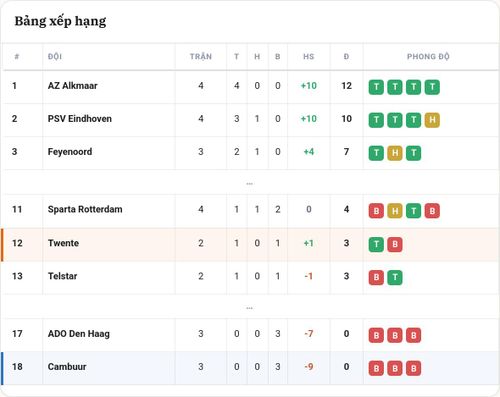
Task: Click the yellow H badge in PSV Eindhoven row
Action: pyautogui.click(x=432, y=120)
